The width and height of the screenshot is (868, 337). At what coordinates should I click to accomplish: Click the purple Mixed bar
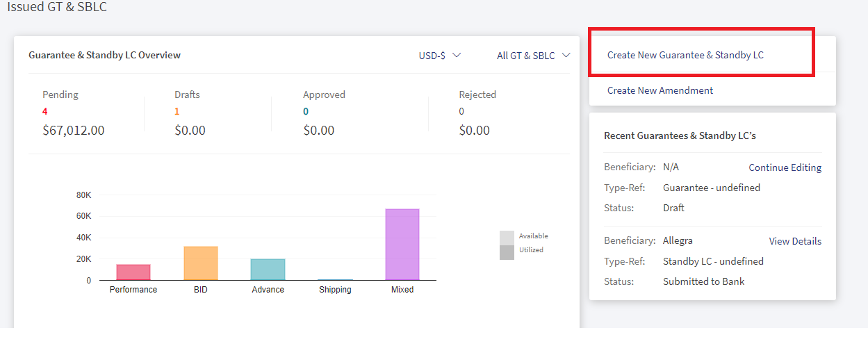pyautogui.click(x=402, y=245)
